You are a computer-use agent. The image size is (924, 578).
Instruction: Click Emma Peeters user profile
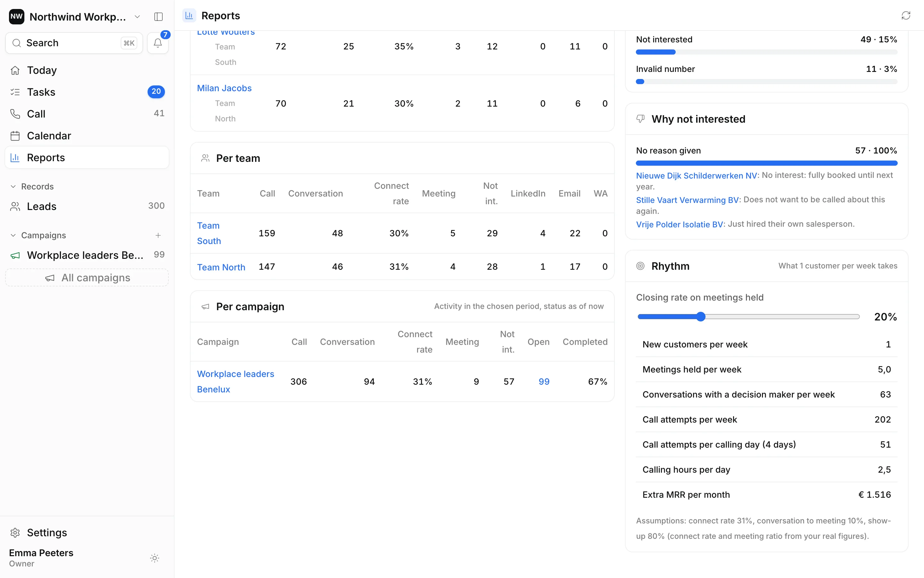tap(41, 558)
